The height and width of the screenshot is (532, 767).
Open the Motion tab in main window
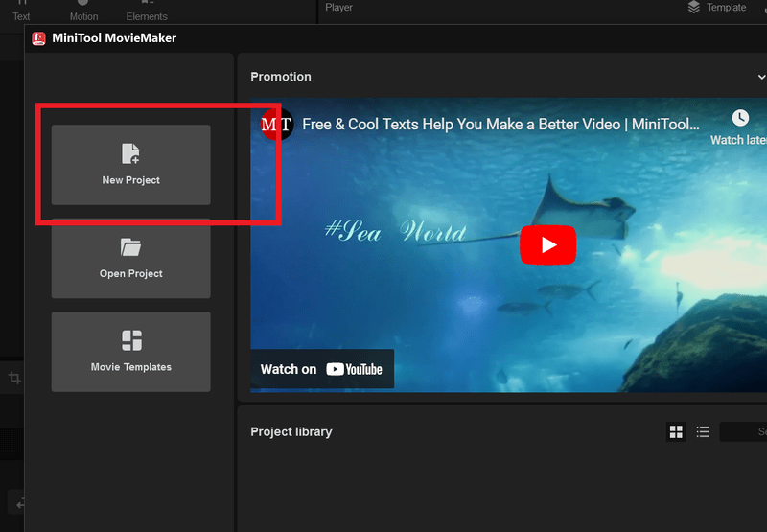(83, 11)
